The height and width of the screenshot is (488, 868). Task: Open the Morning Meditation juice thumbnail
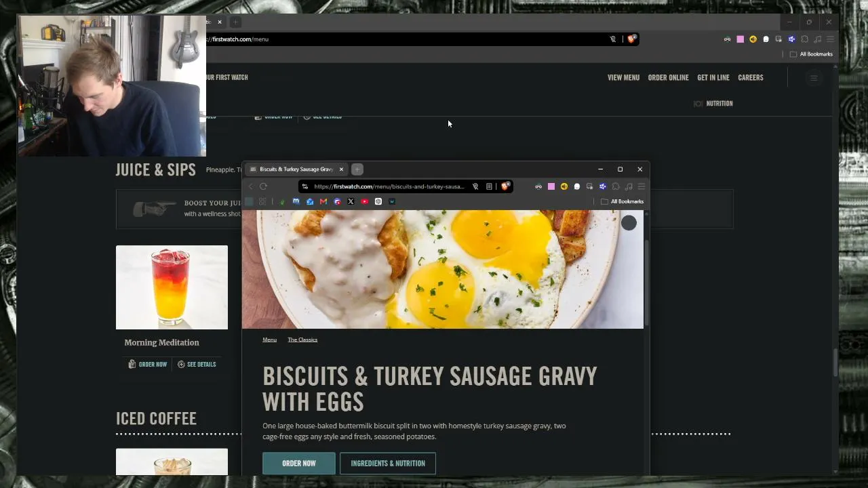(x=172, y=287)
